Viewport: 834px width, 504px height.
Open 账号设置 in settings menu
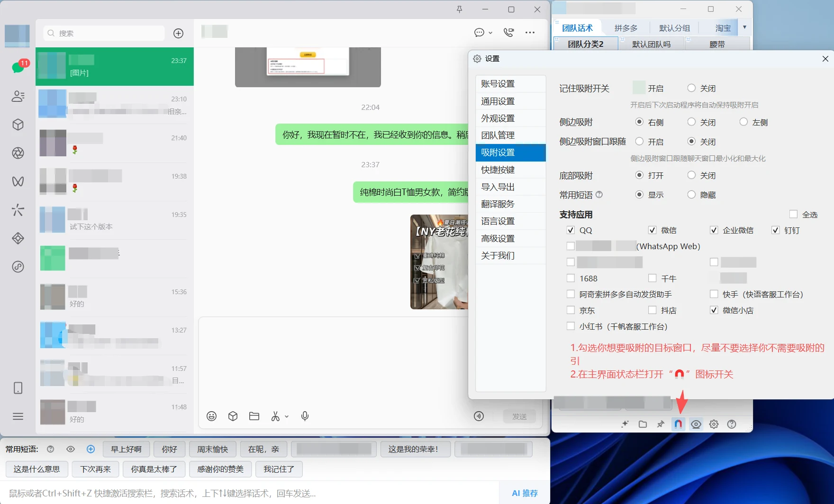tap(510, 84)
